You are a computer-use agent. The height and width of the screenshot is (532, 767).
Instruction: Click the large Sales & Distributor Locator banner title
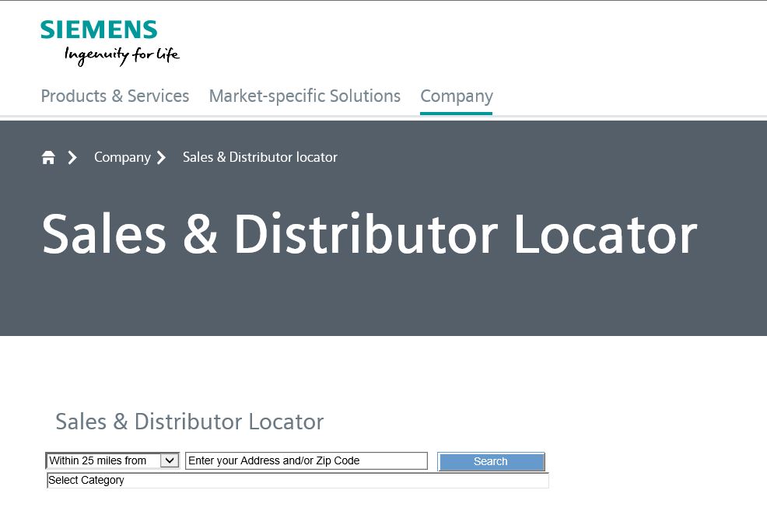coord(369,235)
